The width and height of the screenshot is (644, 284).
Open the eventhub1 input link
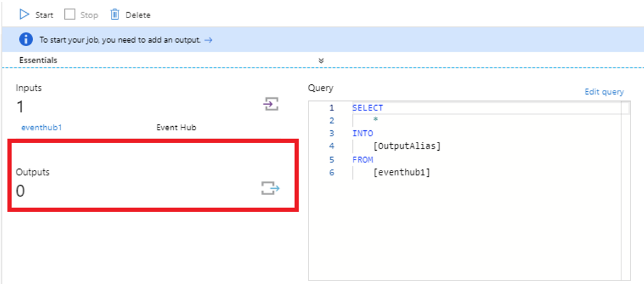coord(41,127)
